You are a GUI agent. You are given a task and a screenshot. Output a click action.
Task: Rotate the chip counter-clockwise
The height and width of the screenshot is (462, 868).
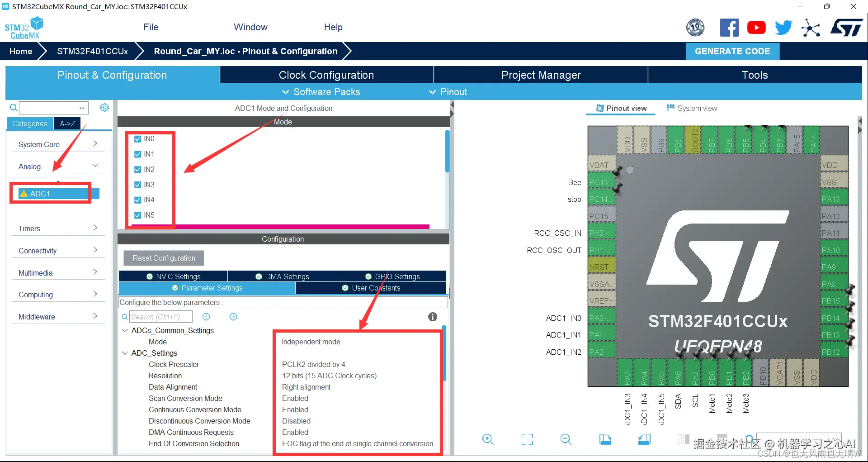click(644, 439)
